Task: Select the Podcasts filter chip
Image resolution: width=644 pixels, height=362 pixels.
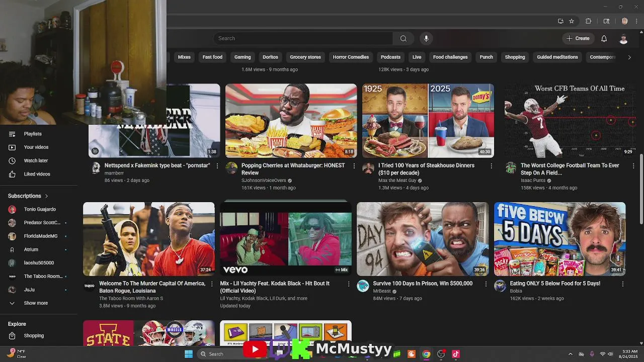Action: click(390, 57)
